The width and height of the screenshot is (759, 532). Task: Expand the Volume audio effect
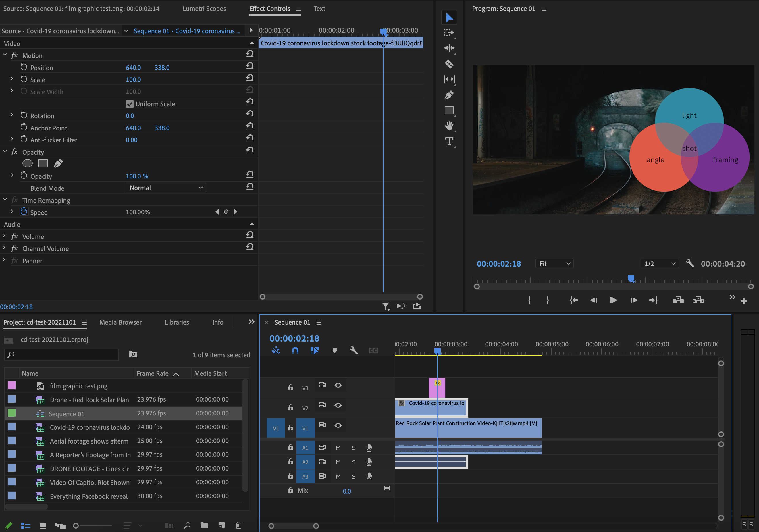coord(4,236)
